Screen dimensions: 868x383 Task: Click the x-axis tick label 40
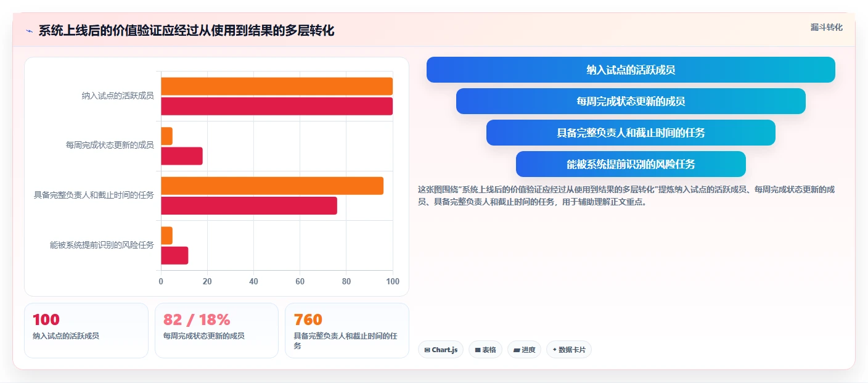[x=253, y=281]
